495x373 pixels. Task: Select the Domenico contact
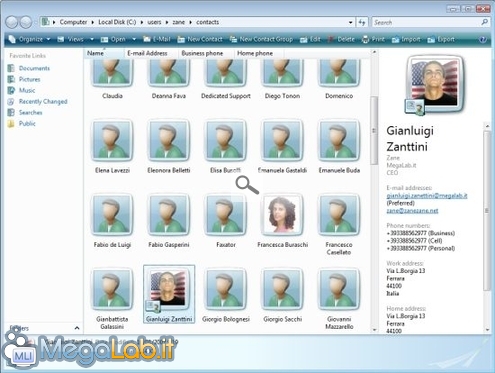pos(339,79)
